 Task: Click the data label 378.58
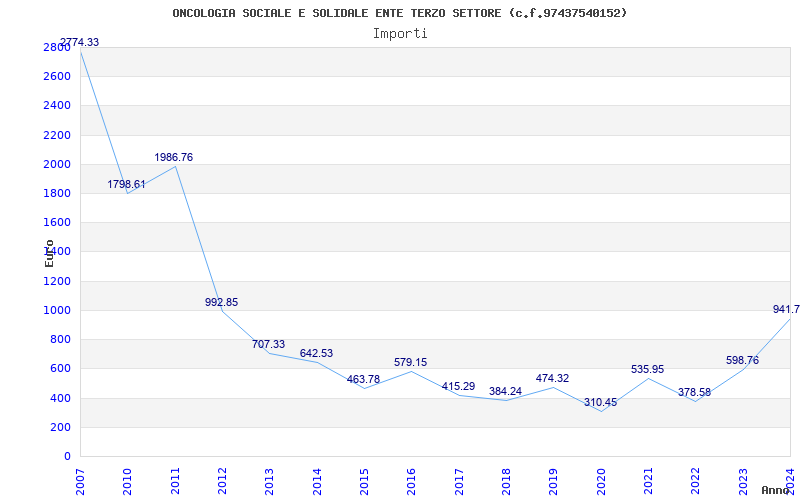(x=694, y=392)
